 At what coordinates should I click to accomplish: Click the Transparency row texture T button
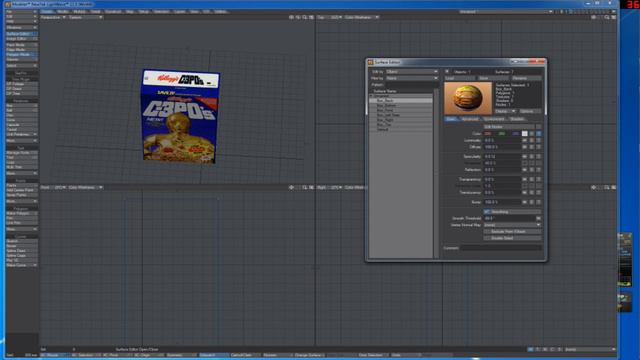(x=539, y=180)
